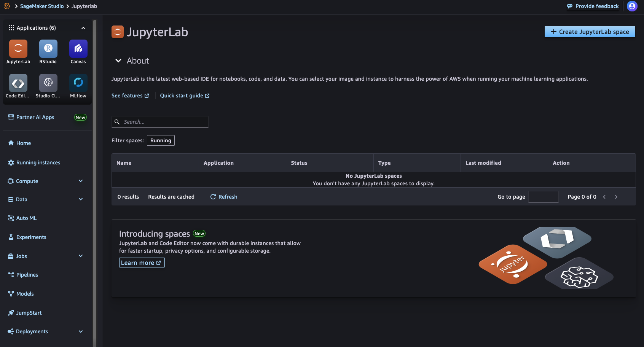Screen dimensions: 644x347
Task: Navigate to Auto ML
Action: pyautogui.click(x=27, y=218)
